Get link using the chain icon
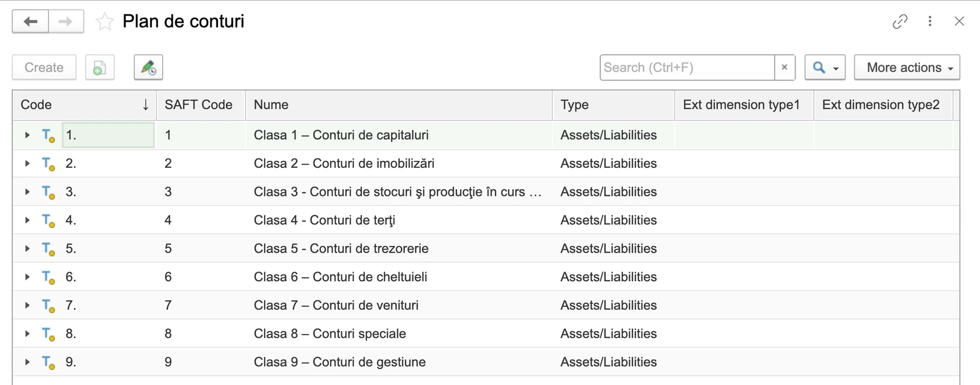The image size is (980, 385). [x=900, y=21]
